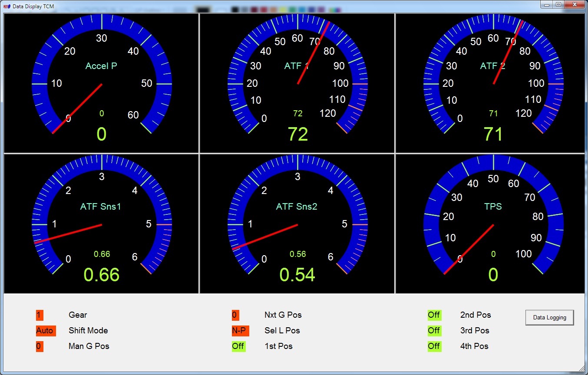
Task: Select the ATF 2 temperature gauge
Action: 493,83
